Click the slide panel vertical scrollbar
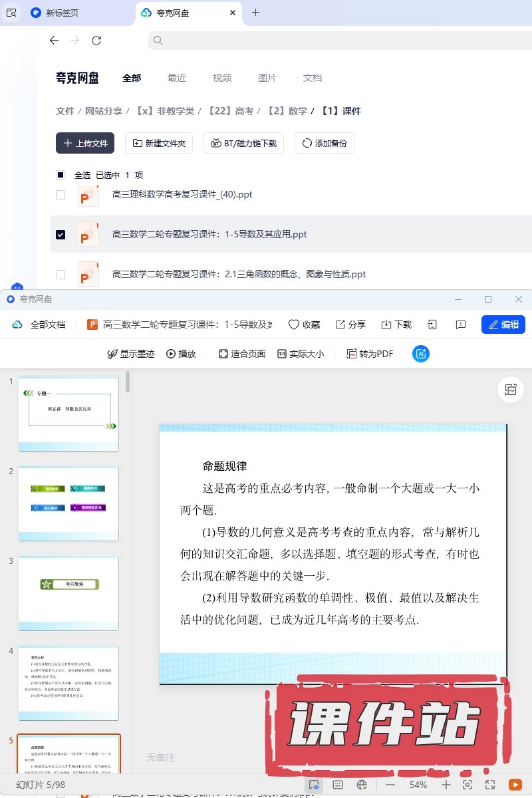Viewport: 532px width, 798px height. click(x=128, y=382)
